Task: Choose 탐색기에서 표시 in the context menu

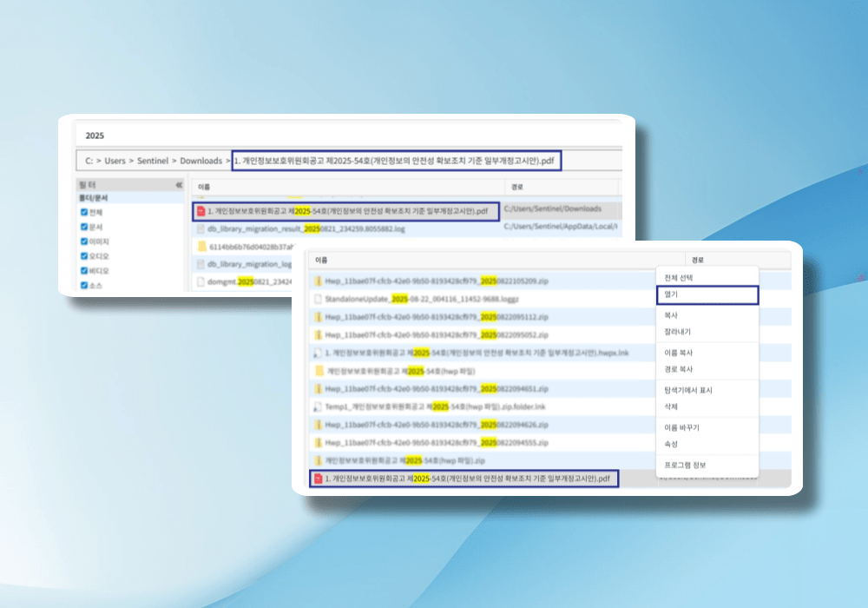Action: click(687, 390)
